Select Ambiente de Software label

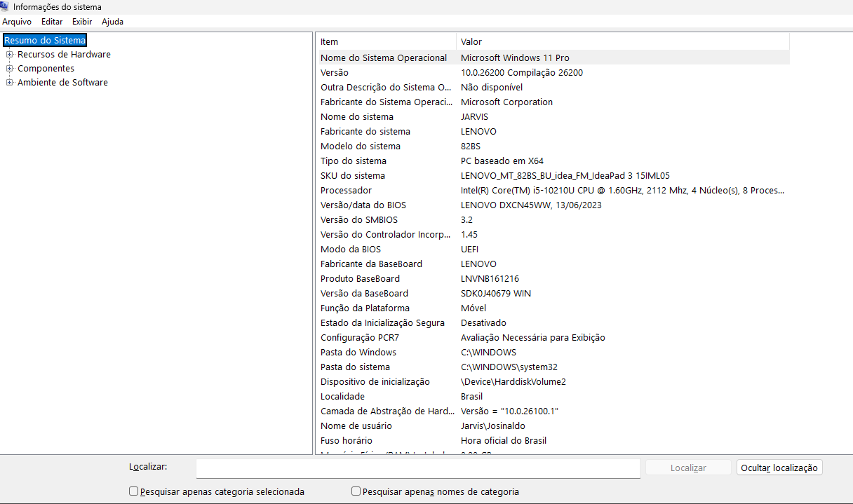pyautogui.click(x=62, y=83)
